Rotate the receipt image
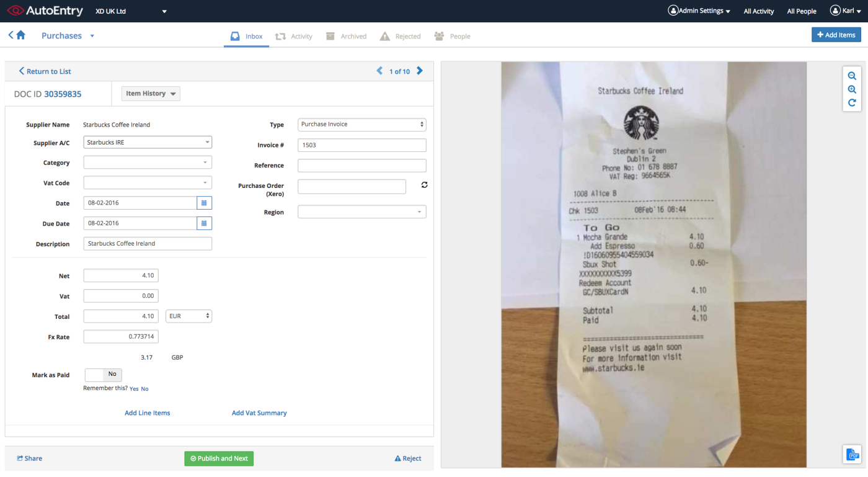Image resolution: width=868 pixels, height=477 pixels. 852,102
